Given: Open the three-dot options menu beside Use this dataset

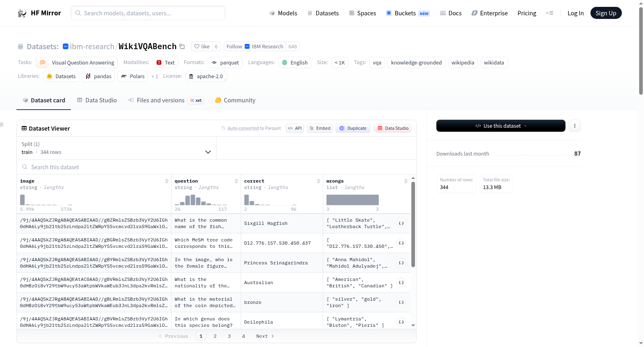Looking at the screenshot, I should pyautogui.click(x=575, y=126).
